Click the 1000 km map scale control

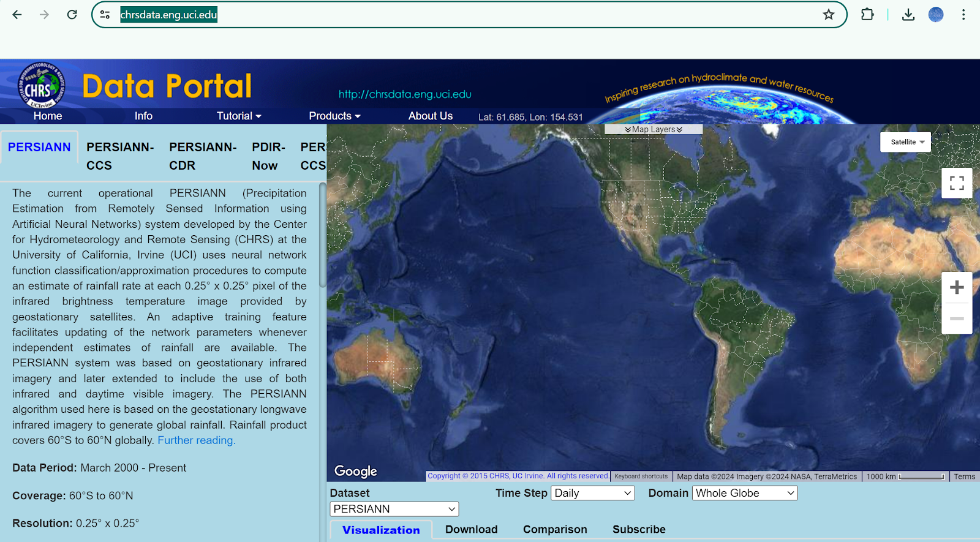tap(905, 476)
